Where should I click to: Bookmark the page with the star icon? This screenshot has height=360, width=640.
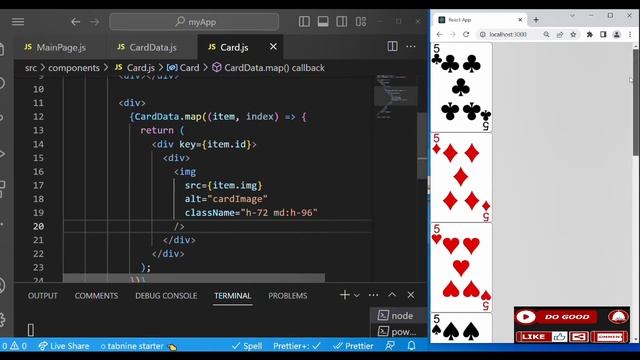[x=573, y=35]
